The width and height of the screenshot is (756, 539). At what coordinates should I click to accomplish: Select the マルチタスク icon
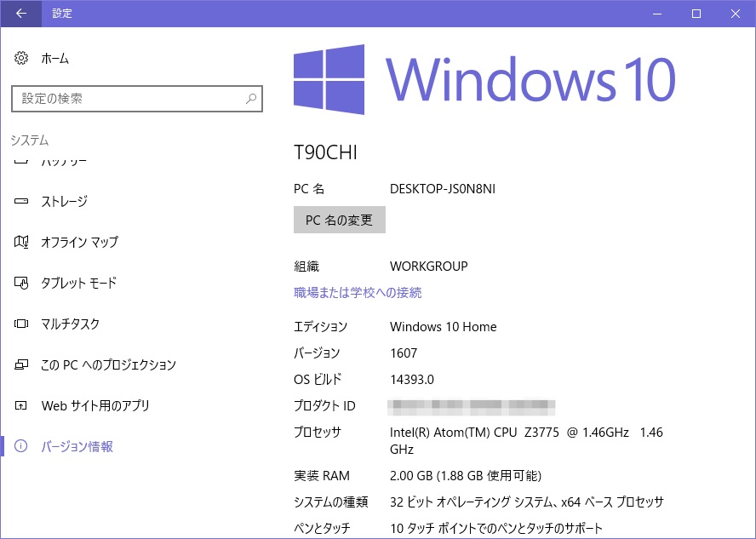pyautogui.click(x=20, y=324)
